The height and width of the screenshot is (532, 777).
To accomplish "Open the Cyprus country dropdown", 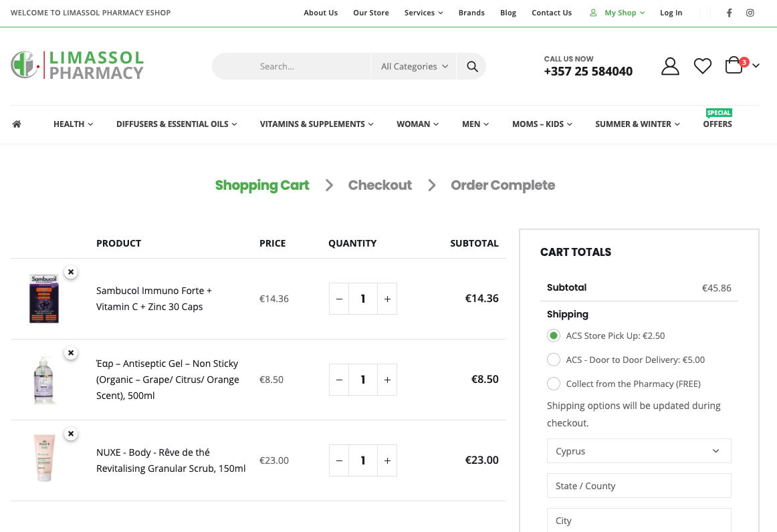I will (639, 450).
